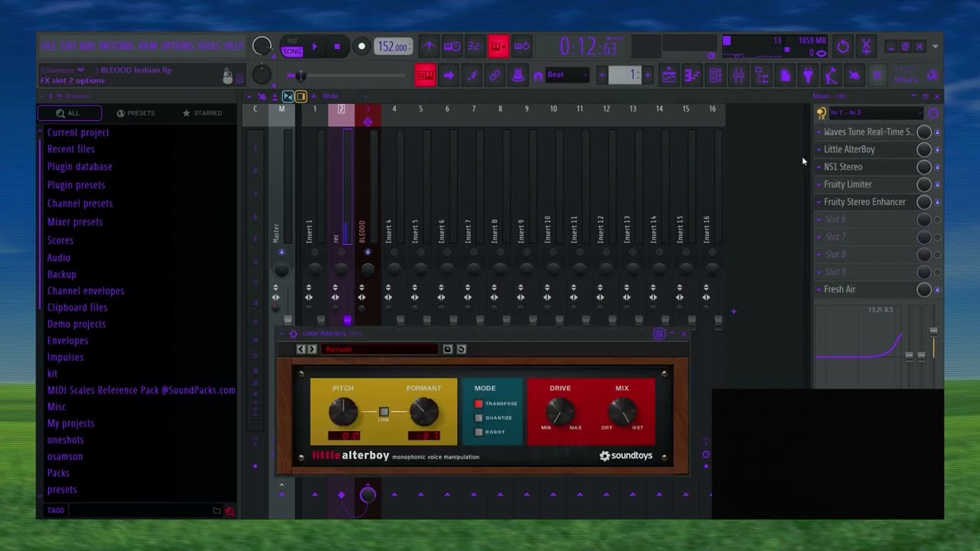Image resolution: width=980 pixels, height=551 pixels.
Task: Click the undo history circular arrow icon
Action: click(x=843, y=46)
